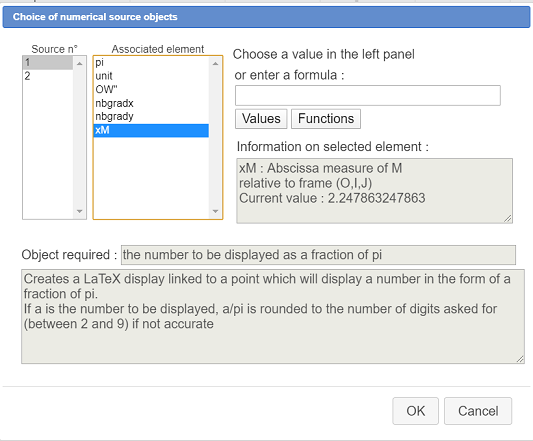The height and width of the screenshot is (441, 533).
Task: Choose pi in Associated element list
Action: [151, 63]
